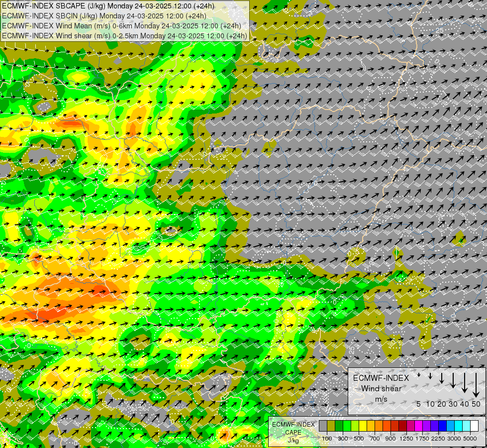Click the Wind shear 0-2.5km title line

coord(124,36)
